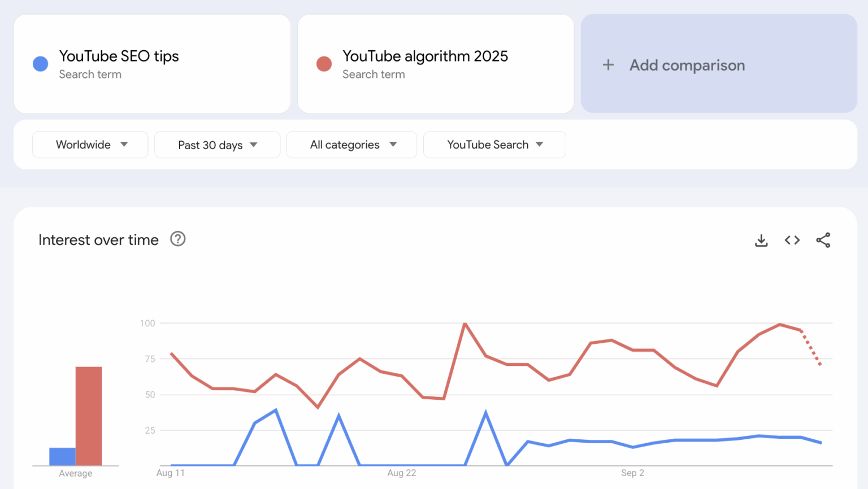
Task: Download the Interest over time data
Action: click(x=761, y=241)
